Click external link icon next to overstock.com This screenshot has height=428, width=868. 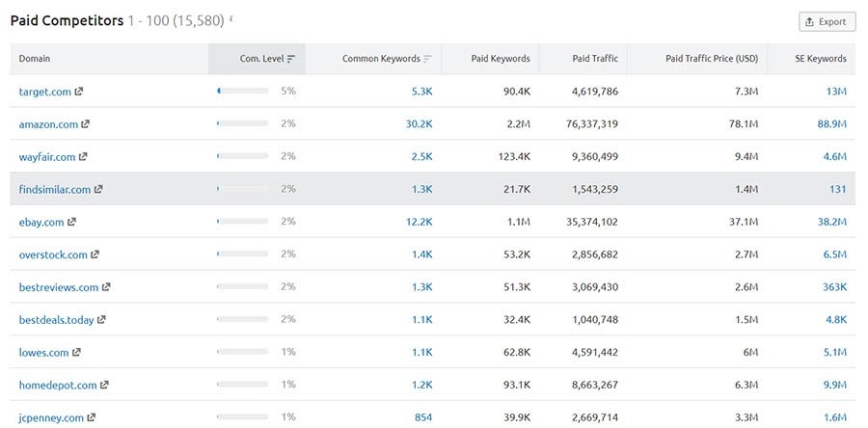coord(95,255)
